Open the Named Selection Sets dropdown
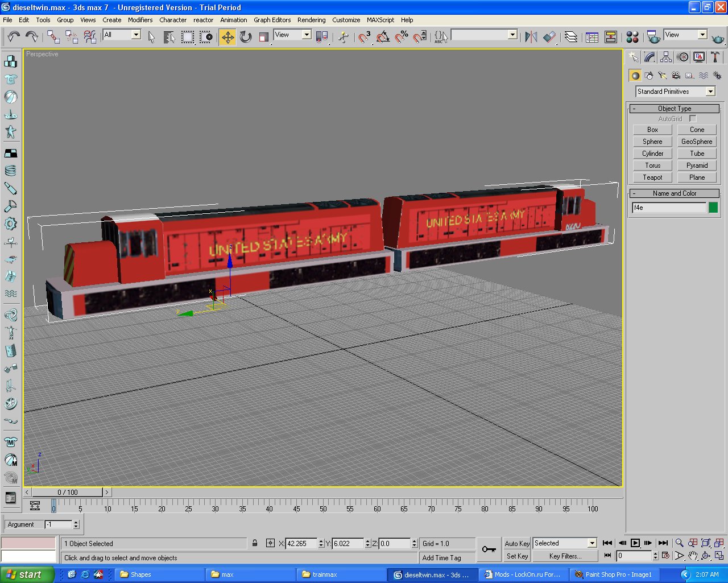 tap(512, 35)
